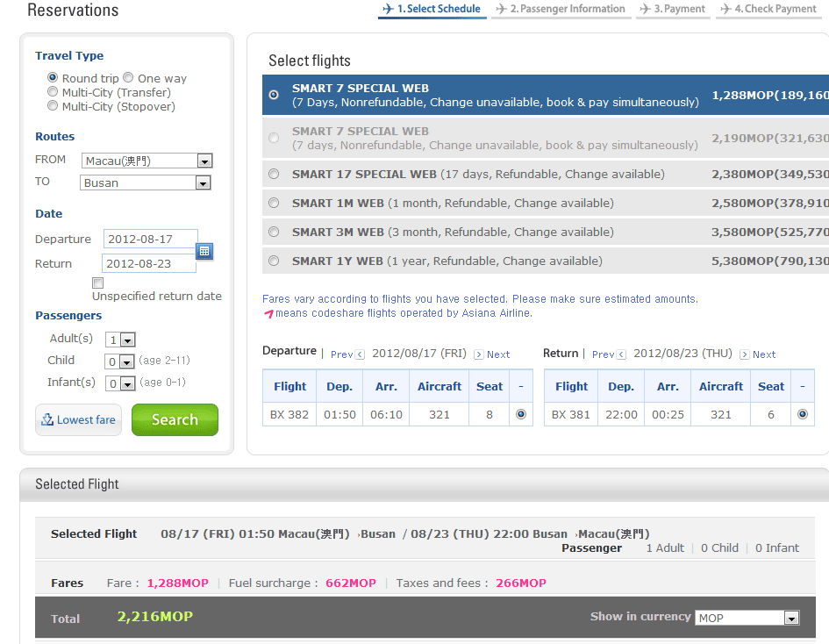Open the Show in currency MOP dropdown
Viewport: 829px width, 644px height.
[791, 619]
